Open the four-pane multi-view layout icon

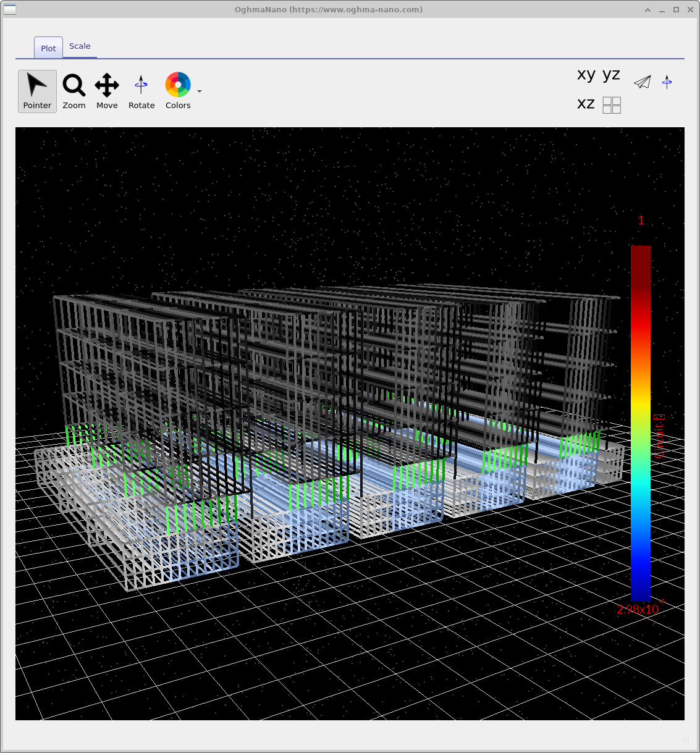click(612, 105)
